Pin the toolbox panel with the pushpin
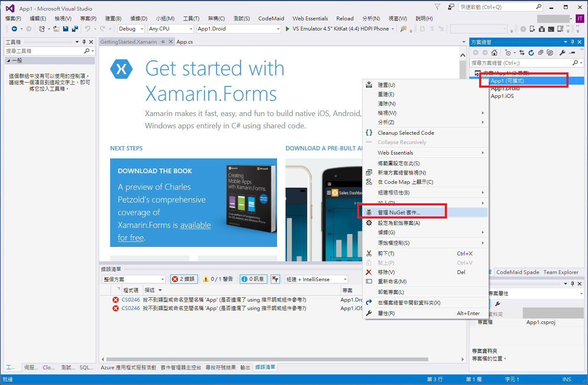Viewport: 588px width, 385px height. (84, 42)
